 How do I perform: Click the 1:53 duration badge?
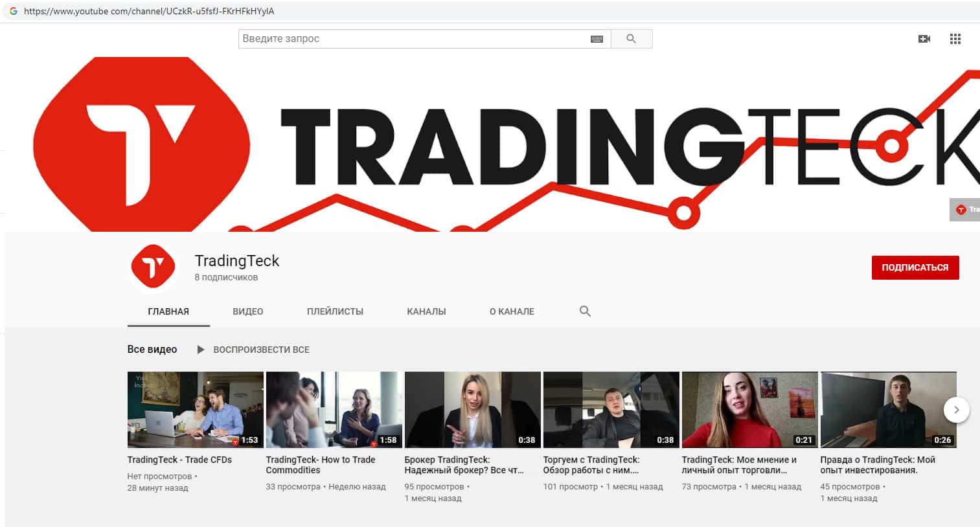[x=249, y=440]
